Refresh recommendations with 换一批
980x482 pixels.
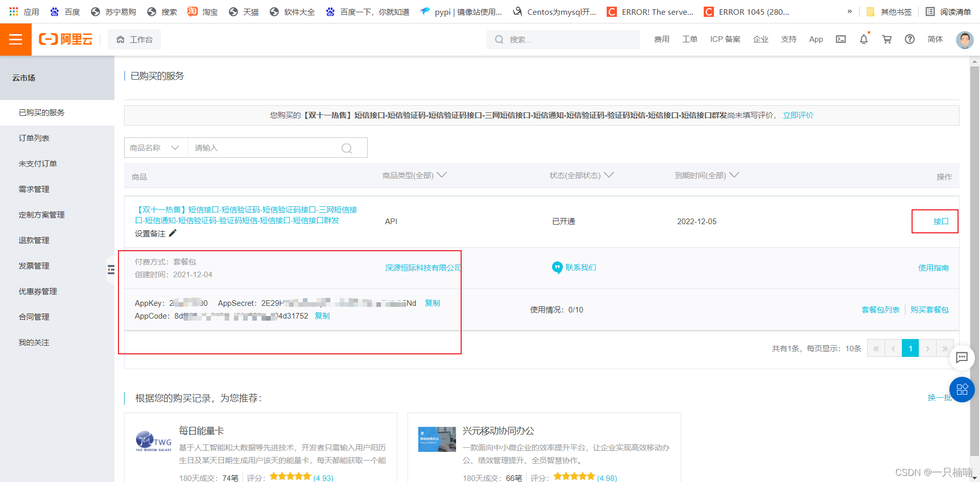pyautogui.click(x=939, y=397)
